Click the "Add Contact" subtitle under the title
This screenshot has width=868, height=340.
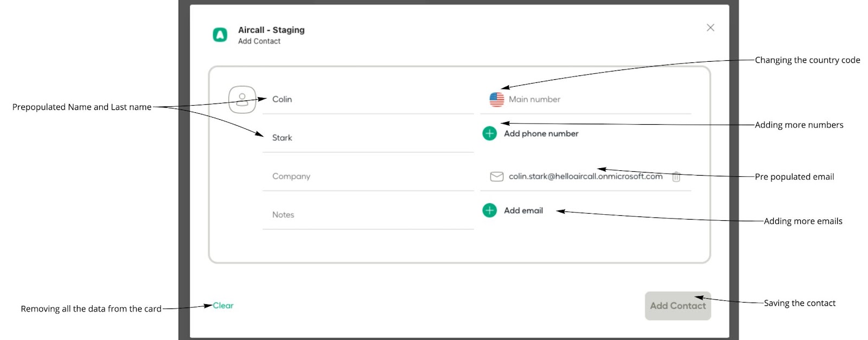pyautogui.click(x=259, y=42)
